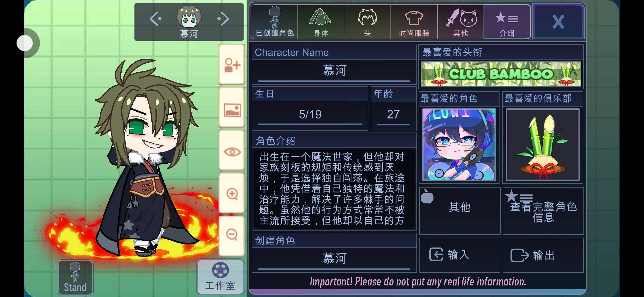Switch to next character with right arrow

pyautogui.click(x=223, y=19)
